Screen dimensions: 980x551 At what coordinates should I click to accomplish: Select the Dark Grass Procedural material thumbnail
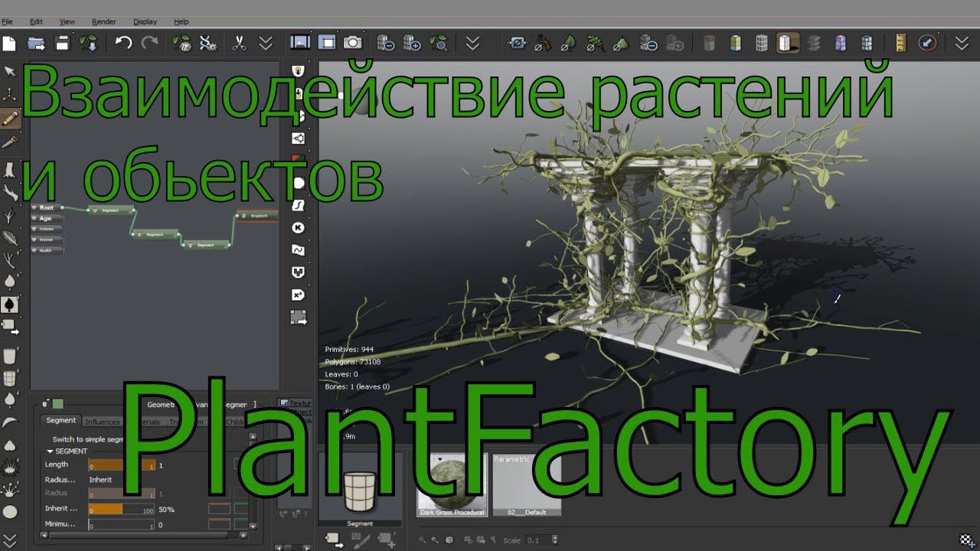tap(452, 484)
